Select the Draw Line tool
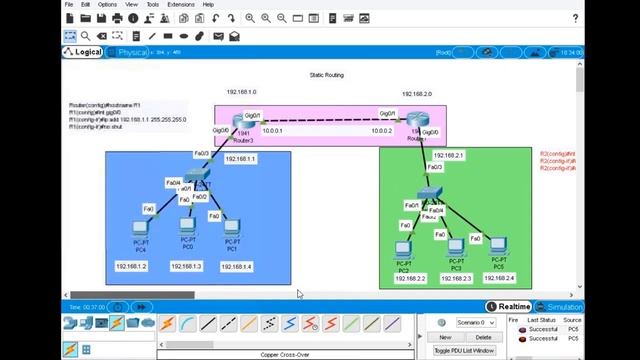640x360 pixels. [152, 36]
